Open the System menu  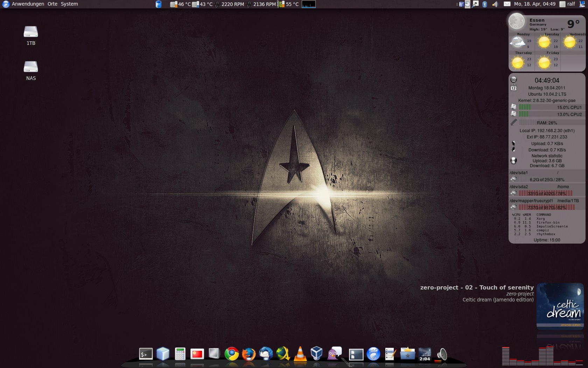[x=69, y=4]
